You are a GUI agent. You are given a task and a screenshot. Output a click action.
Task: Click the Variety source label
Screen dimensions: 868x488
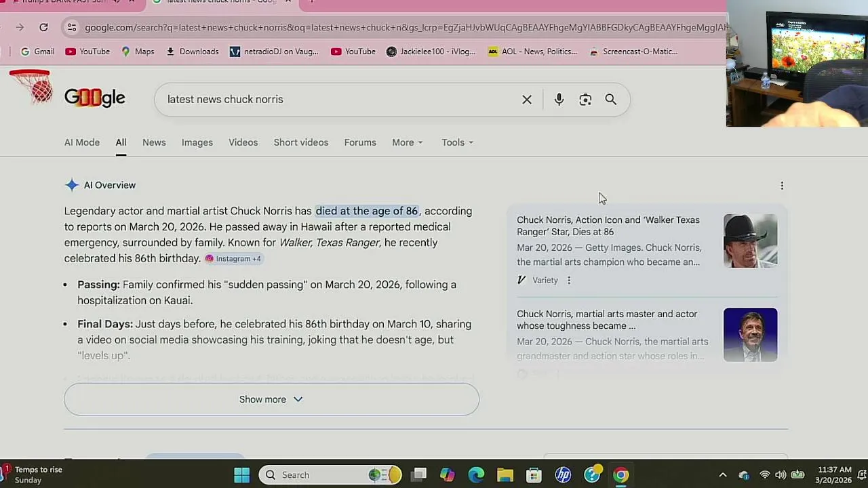545,280
